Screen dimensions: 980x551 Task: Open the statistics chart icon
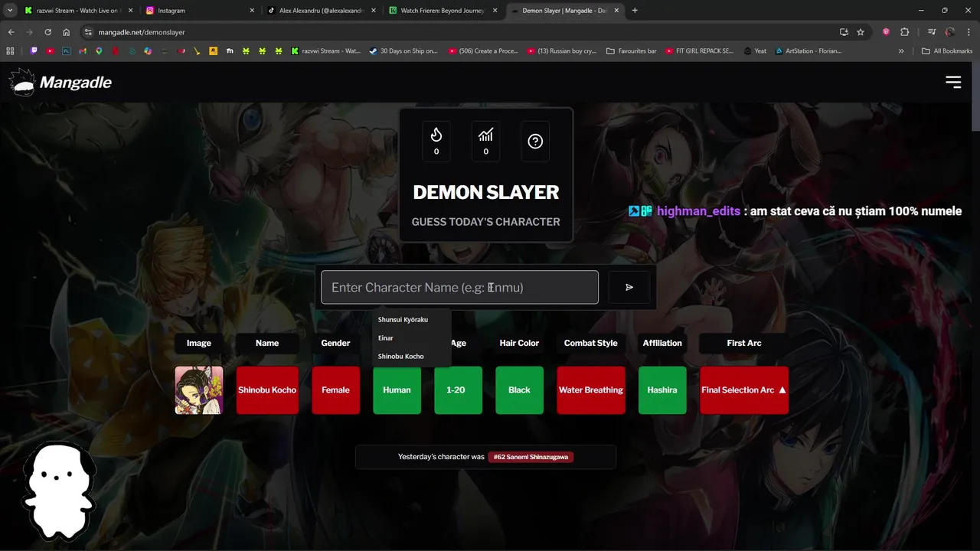click(x=485, y=141)
